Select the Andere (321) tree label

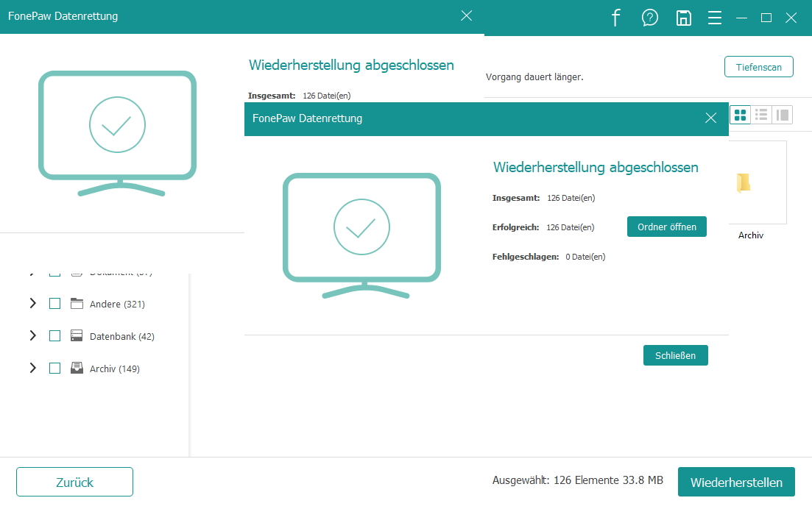pyautogui.click(x=117, y=305)
